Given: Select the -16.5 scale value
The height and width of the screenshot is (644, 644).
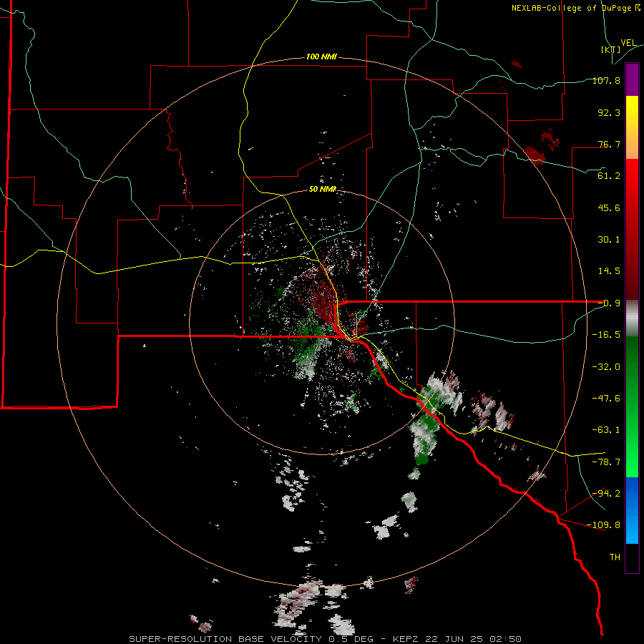Looking at the screenshot, I should pos(606,335).
